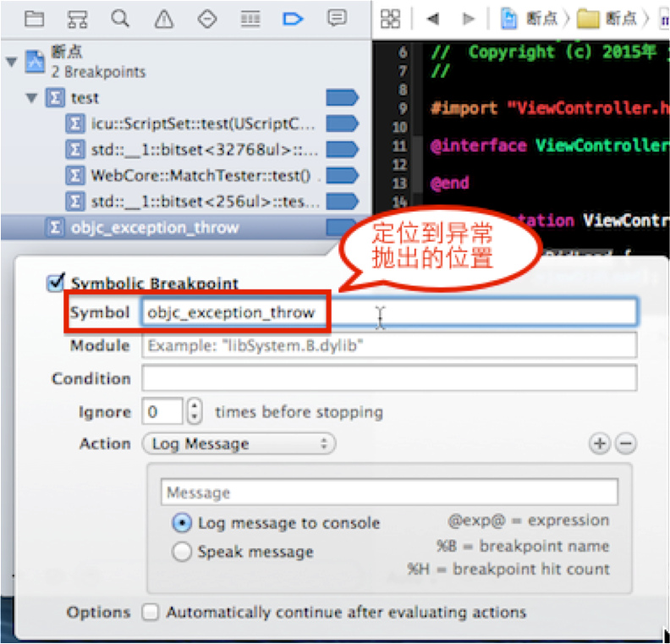
Task: Open the Symbol navigator hierarchy icon
Action: [77, 19]
